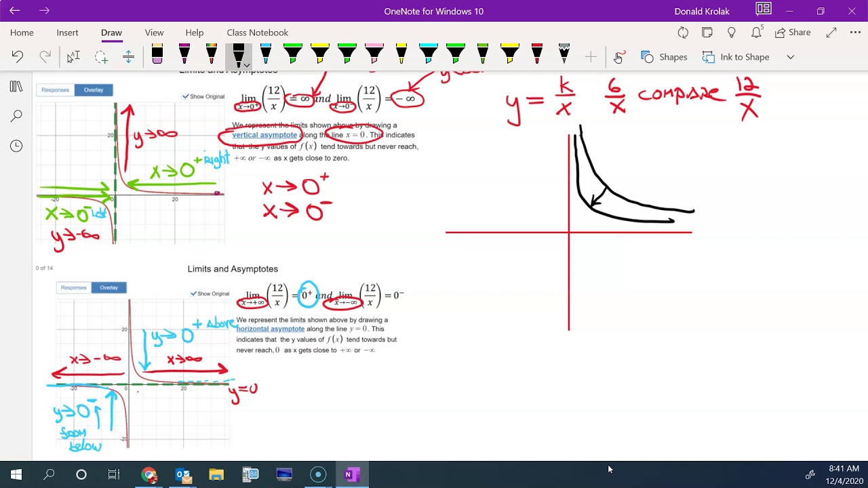Open Google Chrome from the taskbar
Viewport: 868px width, 488px height.
149,474
